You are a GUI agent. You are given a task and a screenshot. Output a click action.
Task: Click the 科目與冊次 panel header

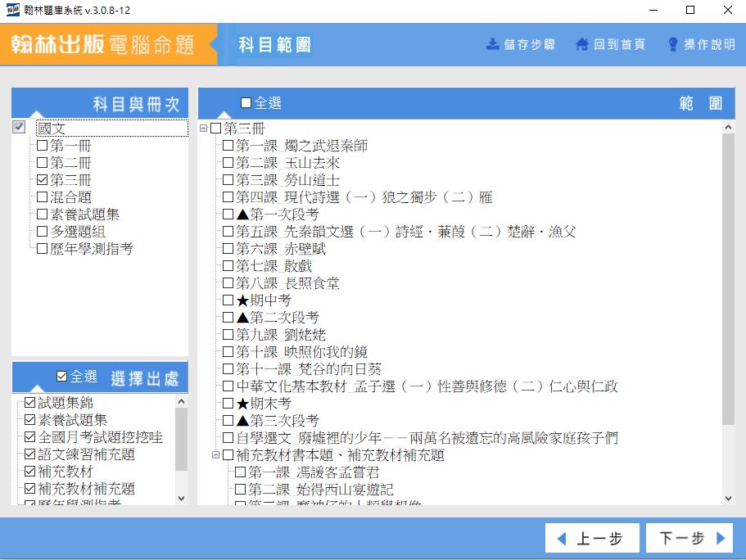tap(100, 103)
